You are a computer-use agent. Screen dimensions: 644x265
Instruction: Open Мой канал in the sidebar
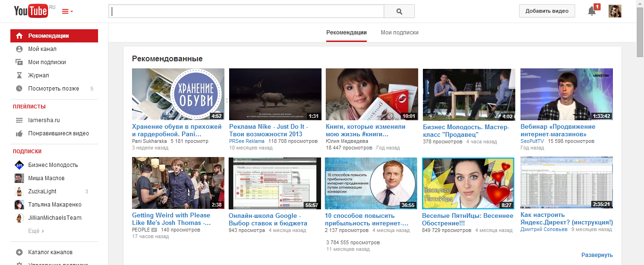42,49
